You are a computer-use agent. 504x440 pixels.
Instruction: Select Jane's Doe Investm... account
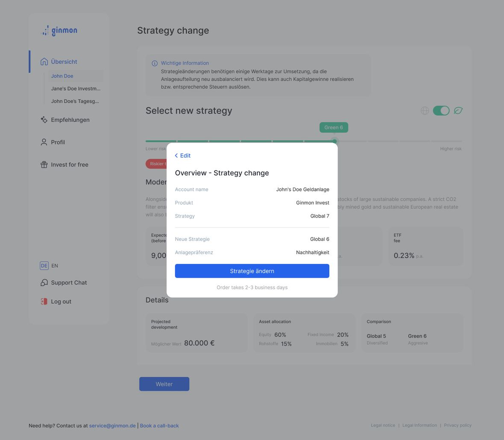76,88
